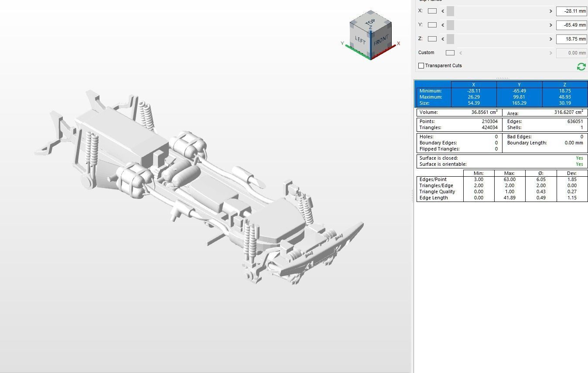
Task: Click the X clip value field -28.11 mm
Action: click(x=571, y=11)
